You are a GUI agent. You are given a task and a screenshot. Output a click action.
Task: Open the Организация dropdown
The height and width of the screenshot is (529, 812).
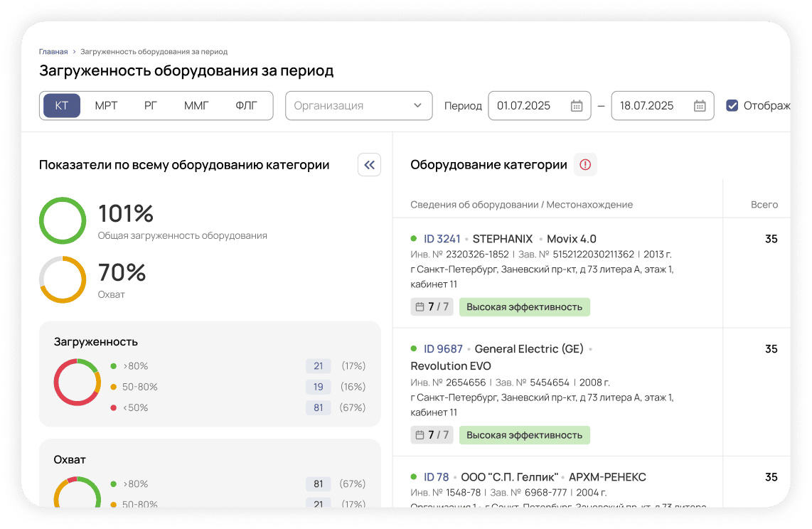pos(359,106)
